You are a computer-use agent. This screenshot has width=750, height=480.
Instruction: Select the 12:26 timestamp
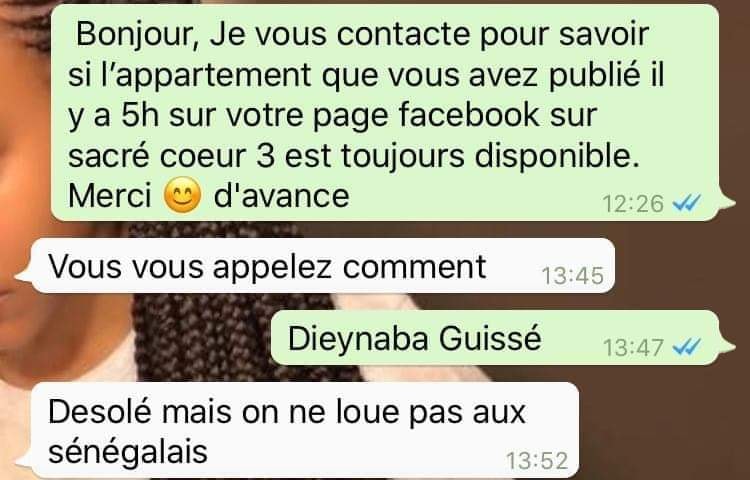tap(633, 204)
